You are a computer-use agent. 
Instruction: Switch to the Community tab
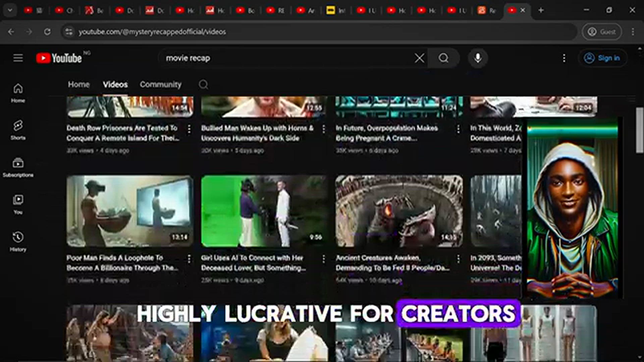tap(160, 84)
